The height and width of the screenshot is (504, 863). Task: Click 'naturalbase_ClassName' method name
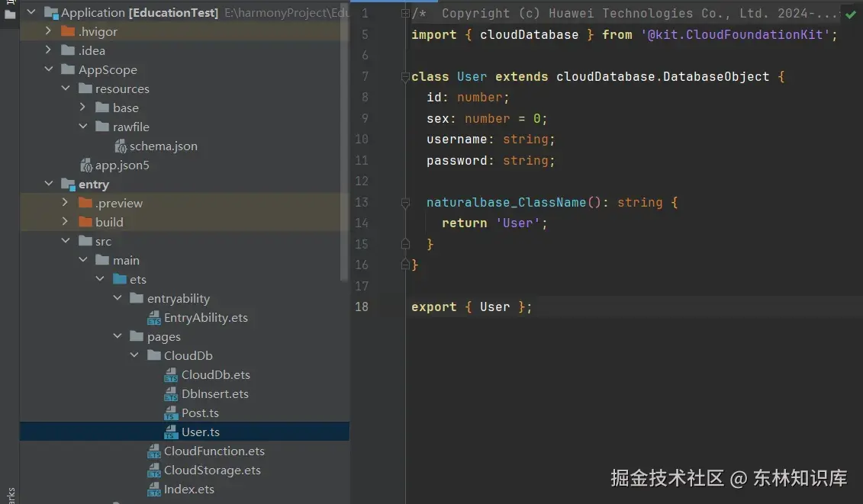[x=506, y=203]
